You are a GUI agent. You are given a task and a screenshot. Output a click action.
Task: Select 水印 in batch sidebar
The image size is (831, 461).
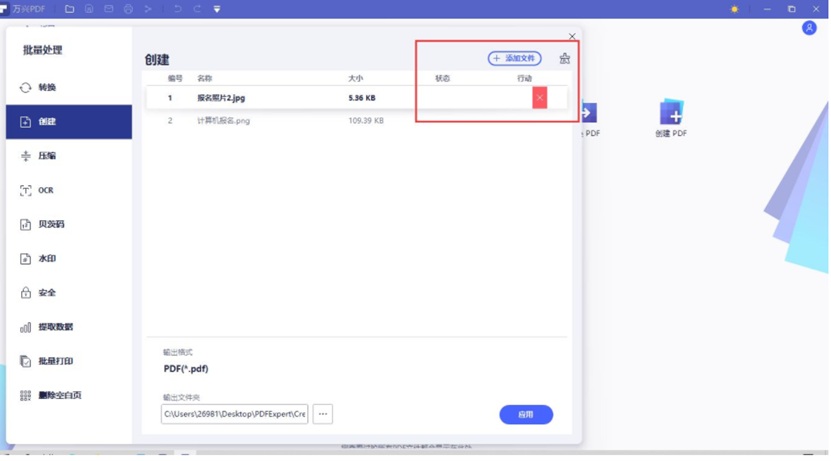coord(69,259)
